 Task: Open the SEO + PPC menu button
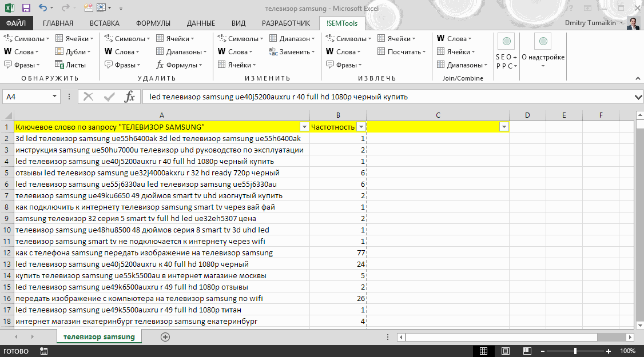[x=506, y=52]
